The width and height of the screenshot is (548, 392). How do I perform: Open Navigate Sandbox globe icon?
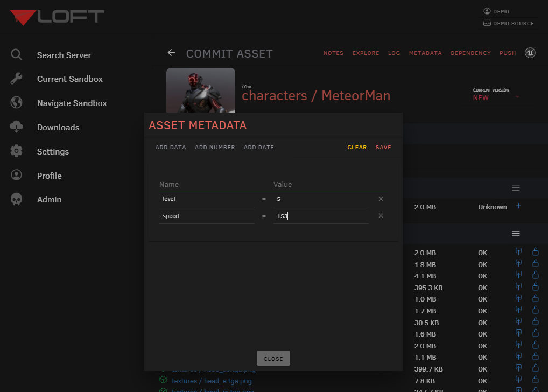(x=16, y=103)
